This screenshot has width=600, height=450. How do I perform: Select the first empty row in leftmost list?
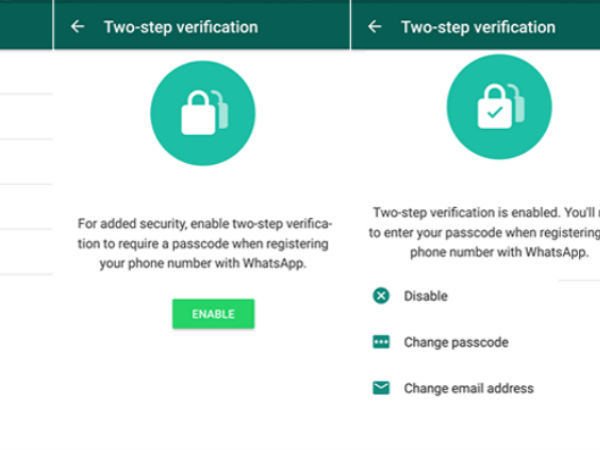[26, 72]
